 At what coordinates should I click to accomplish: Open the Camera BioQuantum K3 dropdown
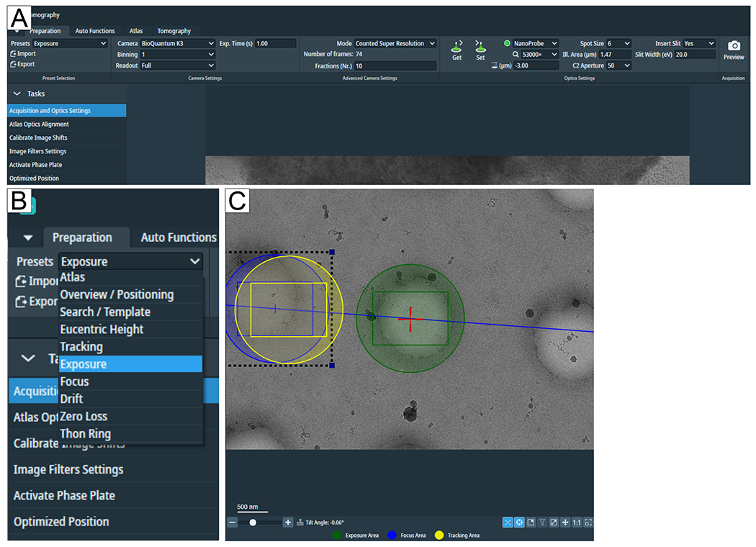pos(177,43)
